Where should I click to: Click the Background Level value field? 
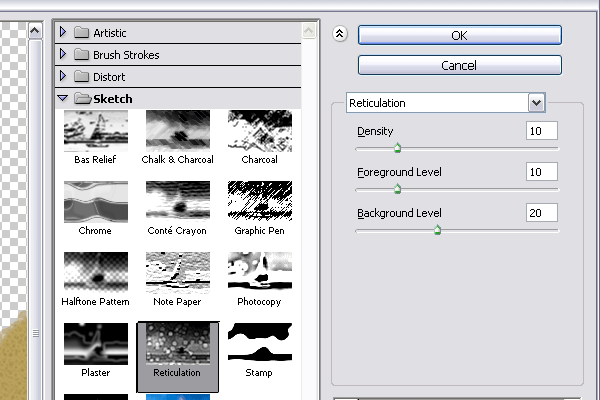coord(542,213)
